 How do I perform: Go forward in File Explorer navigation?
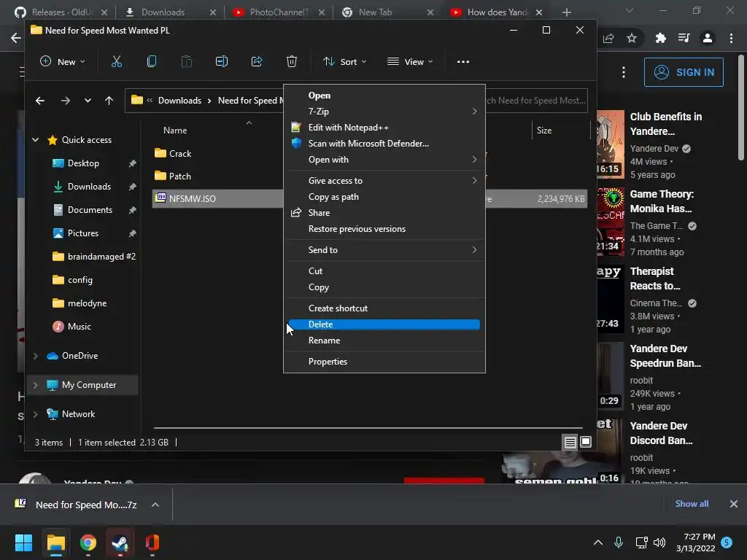coord(65,101)
